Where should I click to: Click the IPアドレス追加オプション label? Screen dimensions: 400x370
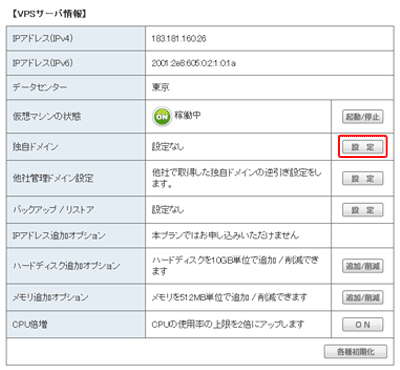(x=59, y=235)
